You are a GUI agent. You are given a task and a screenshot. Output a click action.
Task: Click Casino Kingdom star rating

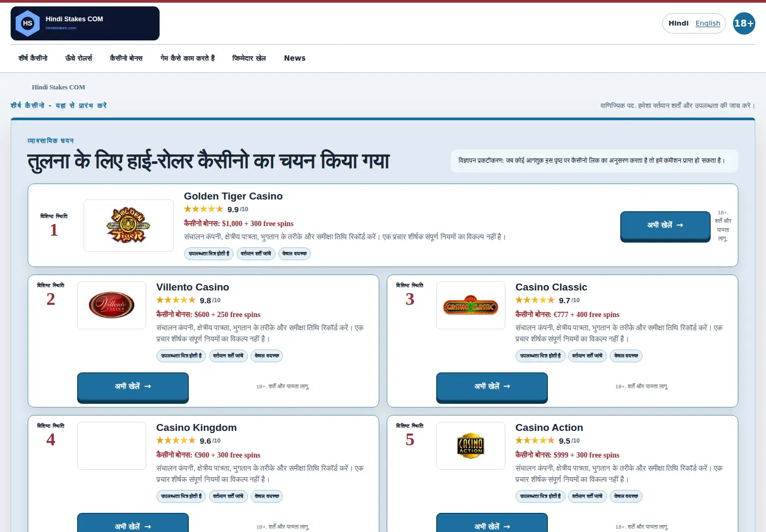(176, 440)
